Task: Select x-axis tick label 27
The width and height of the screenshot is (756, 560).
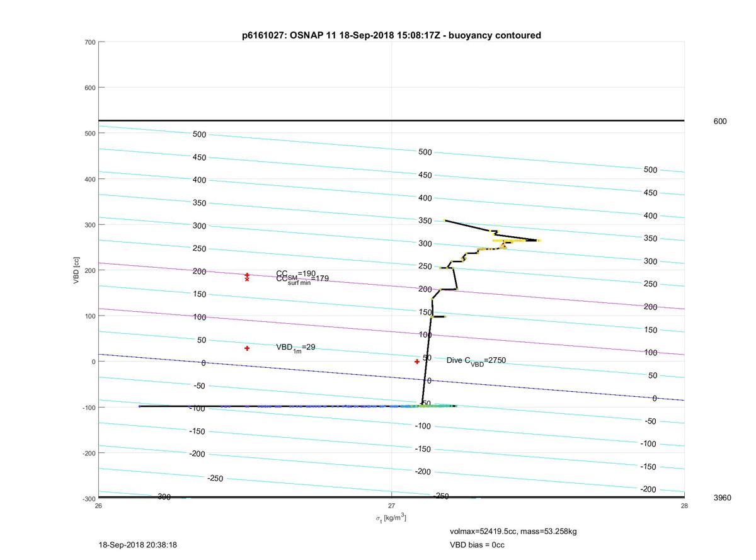Action: coord(391,505)
